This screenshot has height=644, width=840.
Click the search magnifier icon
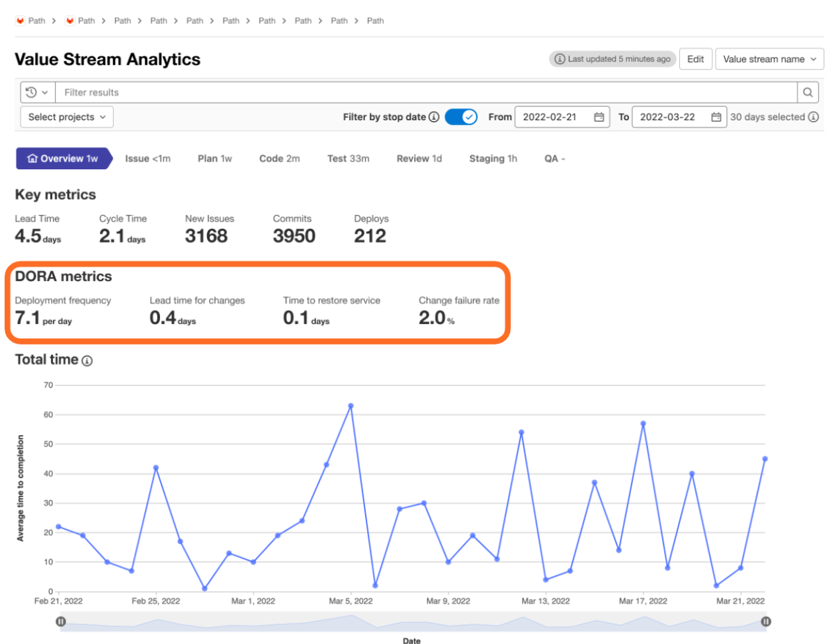pos(808,92)
